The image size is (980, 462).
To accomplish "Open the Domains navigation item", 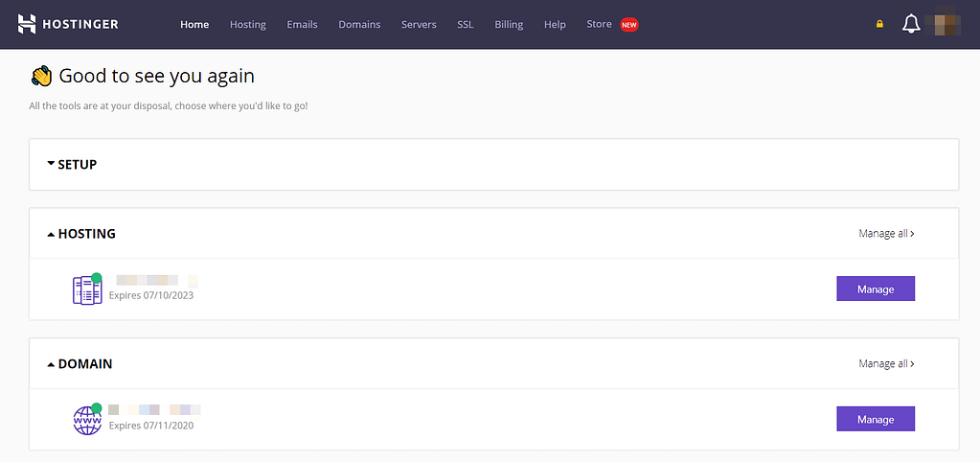I will click(359, 25).
